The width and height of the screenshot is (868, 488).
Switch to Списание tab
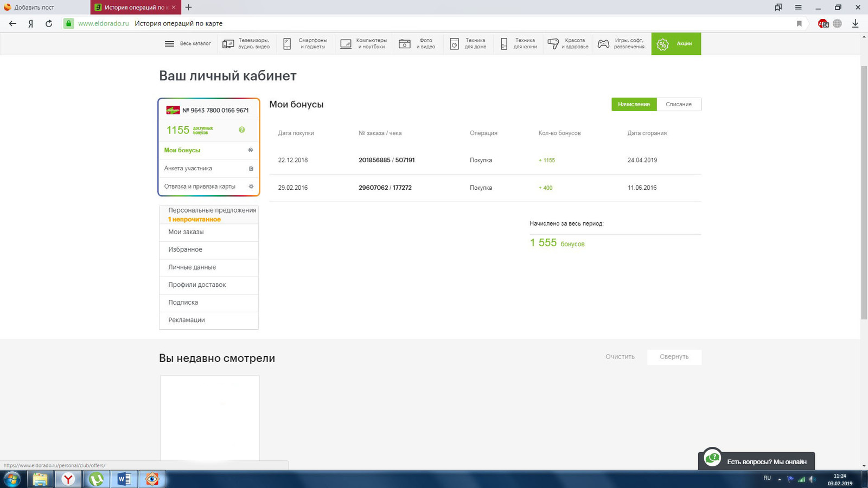pos(679,104)
